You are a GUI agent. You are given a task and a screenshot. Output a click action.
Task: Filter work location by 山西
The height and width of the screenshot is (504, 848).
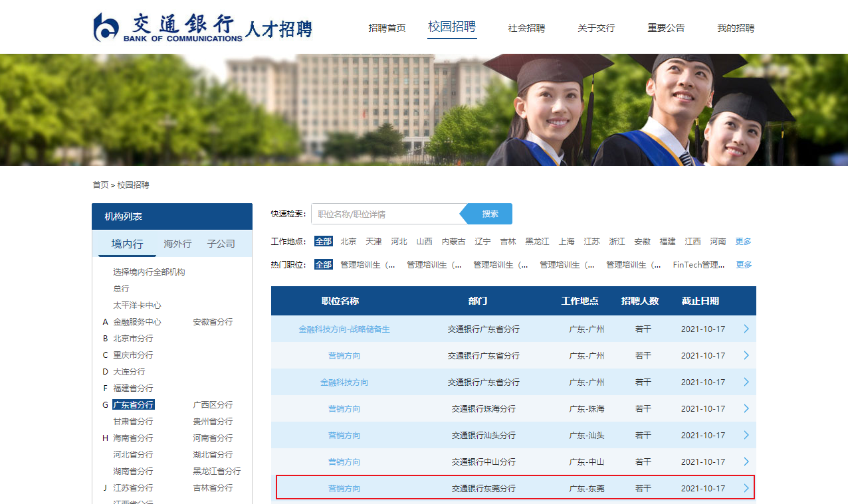click(x=424, y=242)
